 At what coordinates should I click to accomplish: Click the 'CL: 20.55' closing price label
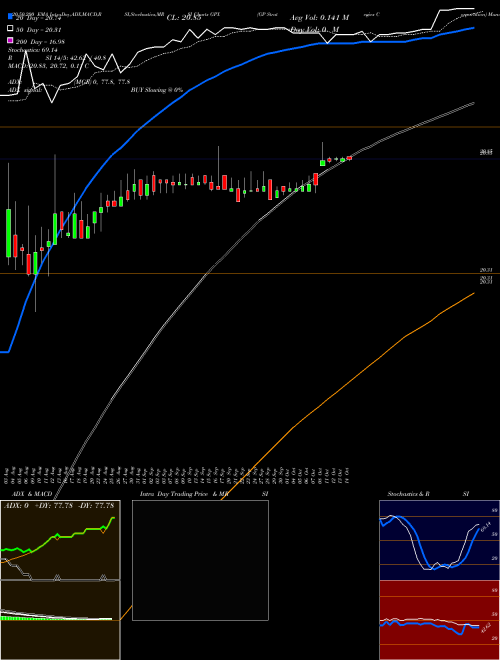(x=184, y=18)
